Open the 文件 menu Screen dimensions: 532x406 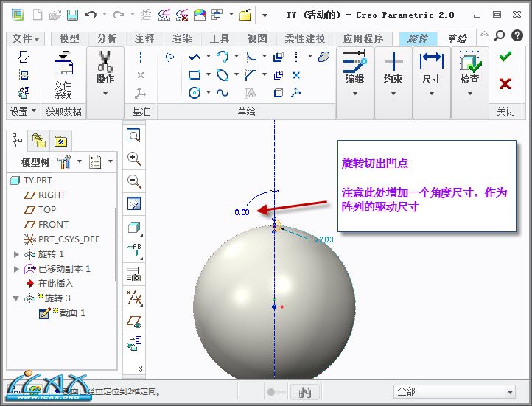(25, 38)
